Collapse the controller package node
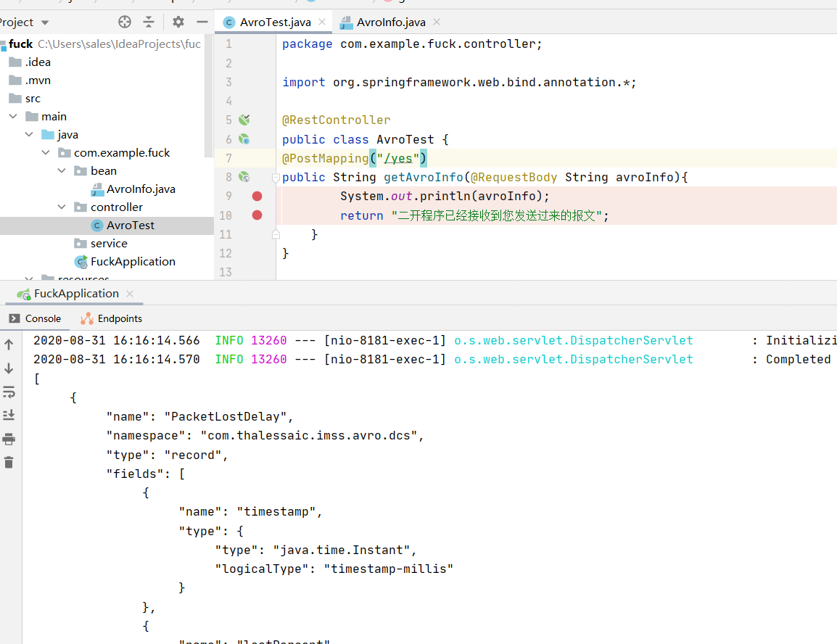Viewport: 837px width, 644px height. pos(62,207)
